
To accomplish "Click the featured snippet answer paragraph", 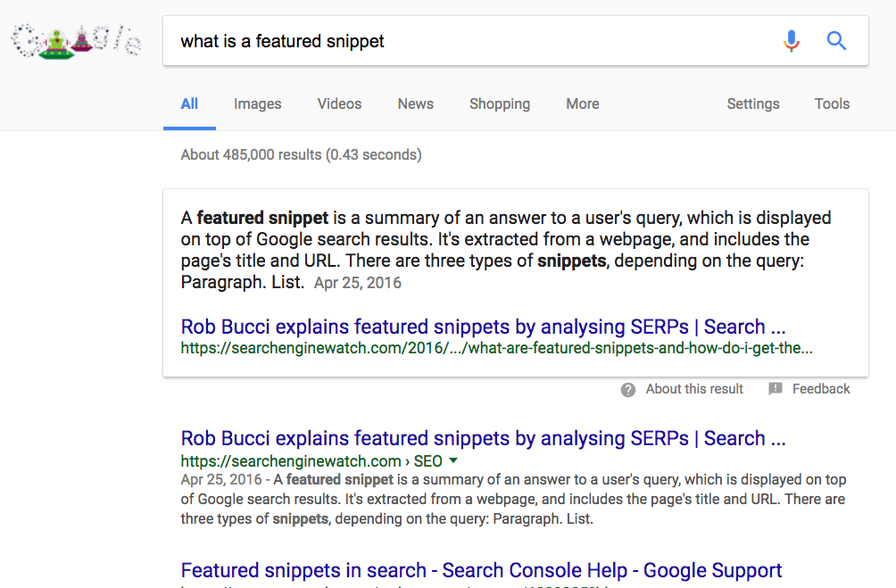I will coord(506,250).
